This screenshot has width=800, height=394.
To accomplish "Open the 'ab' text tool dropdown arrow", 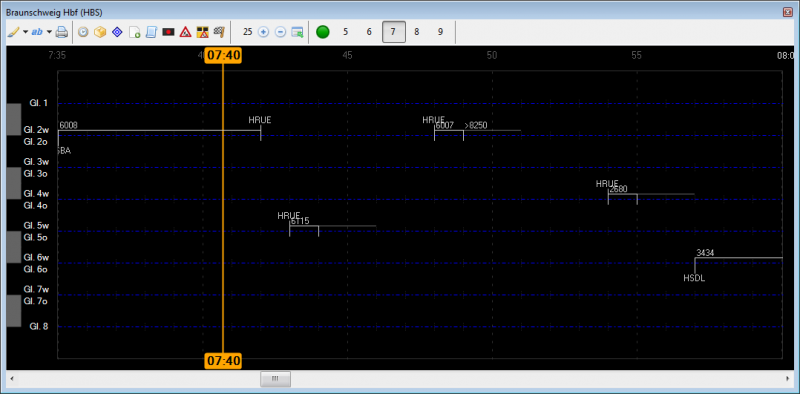I will pos(49,32).
